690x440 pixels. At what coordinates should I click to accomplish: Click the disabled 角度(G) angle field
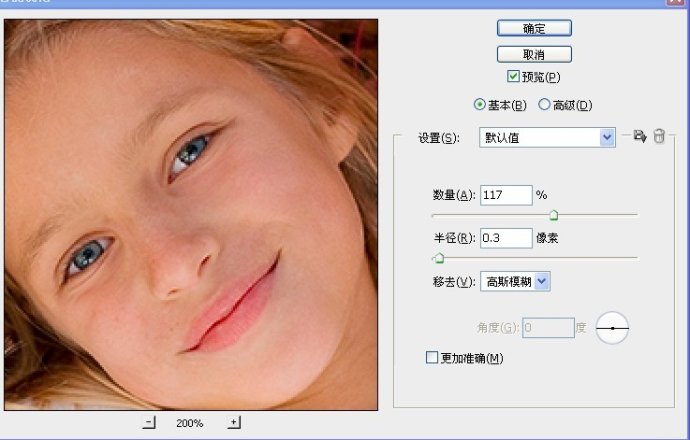tap(548, 328)
